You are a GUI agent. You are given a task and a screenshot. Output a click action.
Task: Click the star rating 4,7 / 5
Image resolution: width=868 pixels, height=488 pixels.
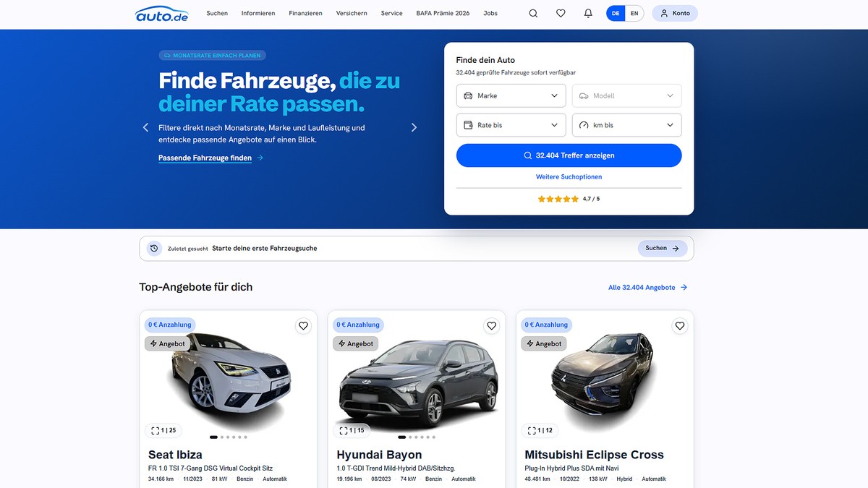[x=569, y=199]
